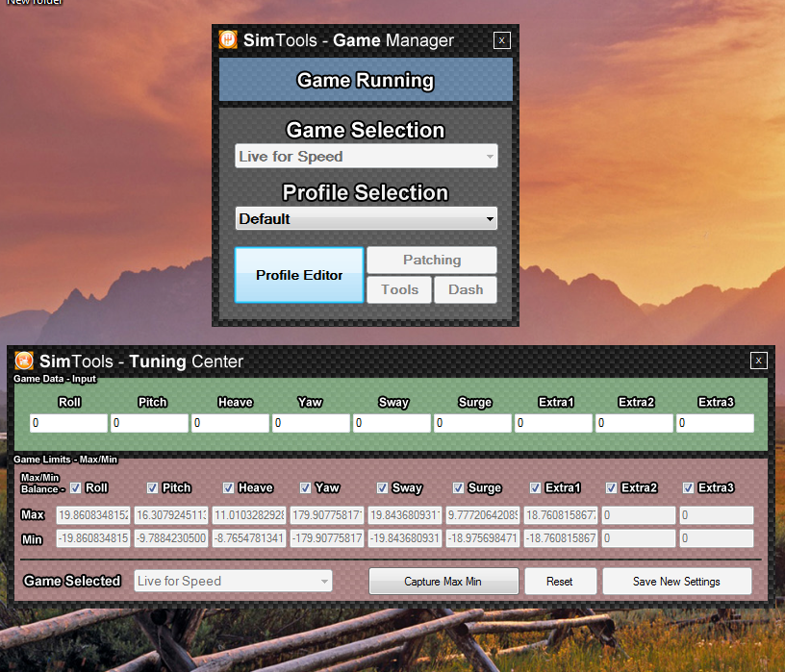Uncheck the Roll Max/Min balance checkbox
Screen dimensions: 785x672
coord(76,487)
